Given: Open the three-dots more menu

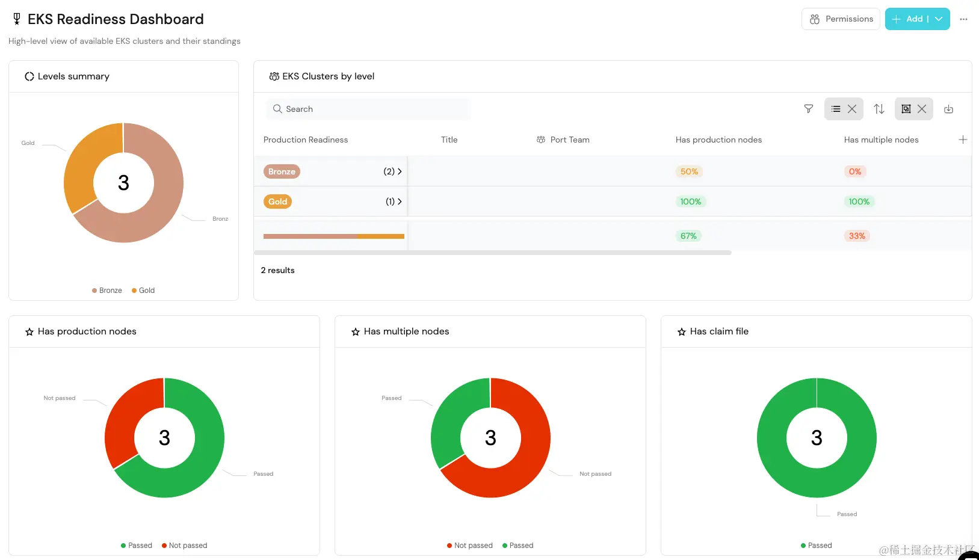Looking at the screenshot, I should (963, 19).
